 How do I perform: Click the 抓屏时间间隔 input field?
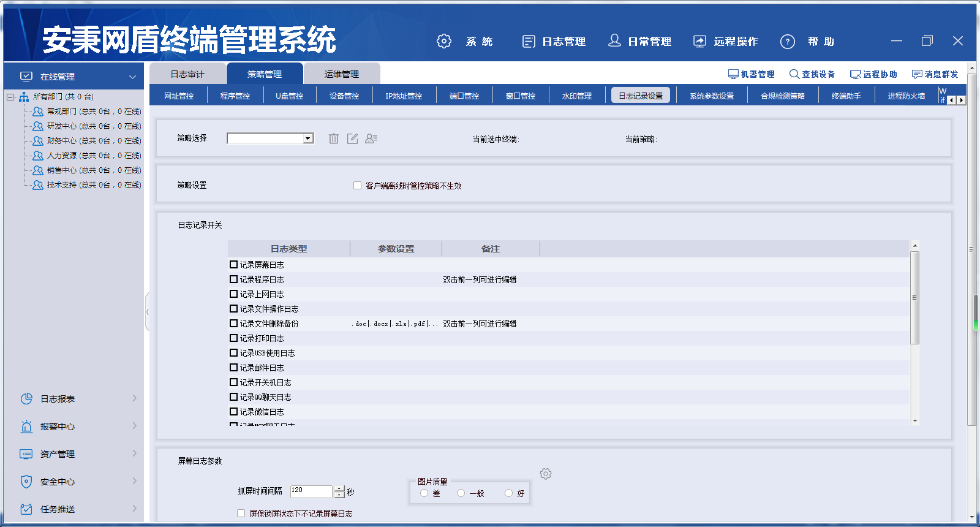coord(311,491)
